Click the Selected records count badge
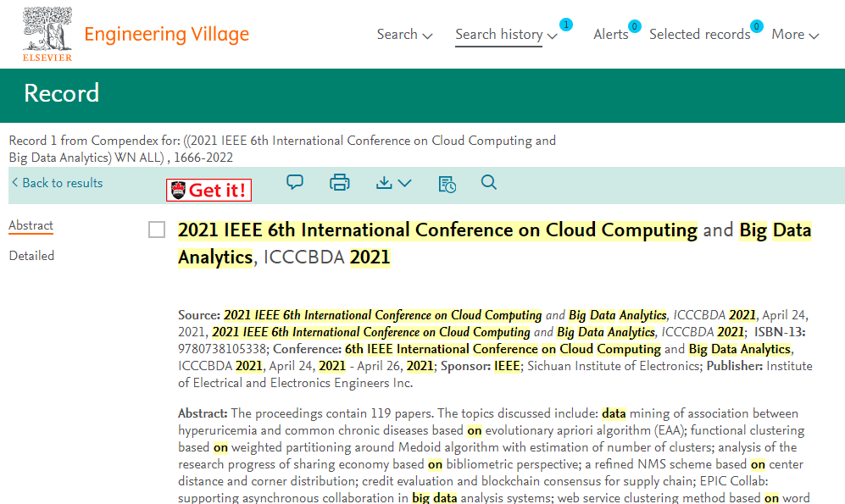Viewport: 845px width, 504px height. click(757, 26)
